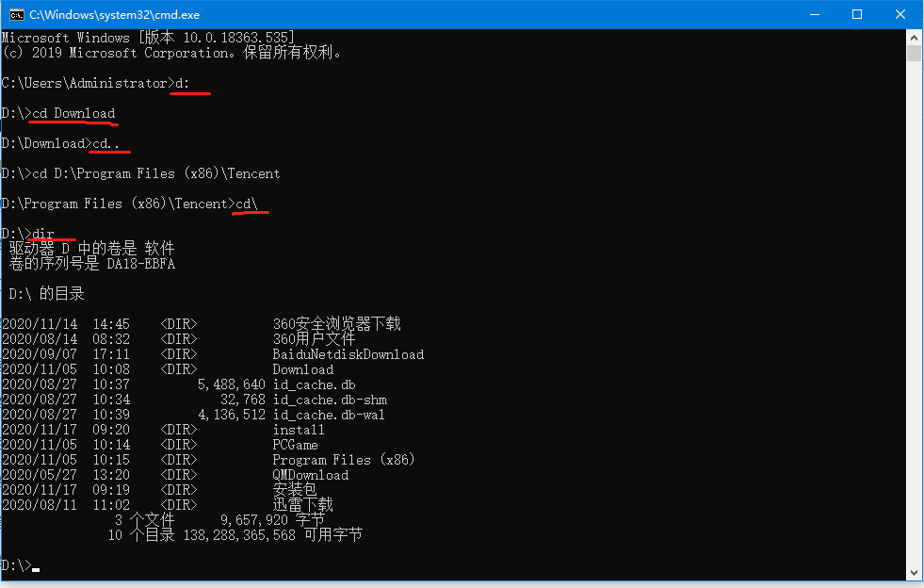Image resolution: width=924 pixels, height=588 pixels.
Task: Maximize the cmd.exe window
Action: pyautogui.click(x=857, y=14)
